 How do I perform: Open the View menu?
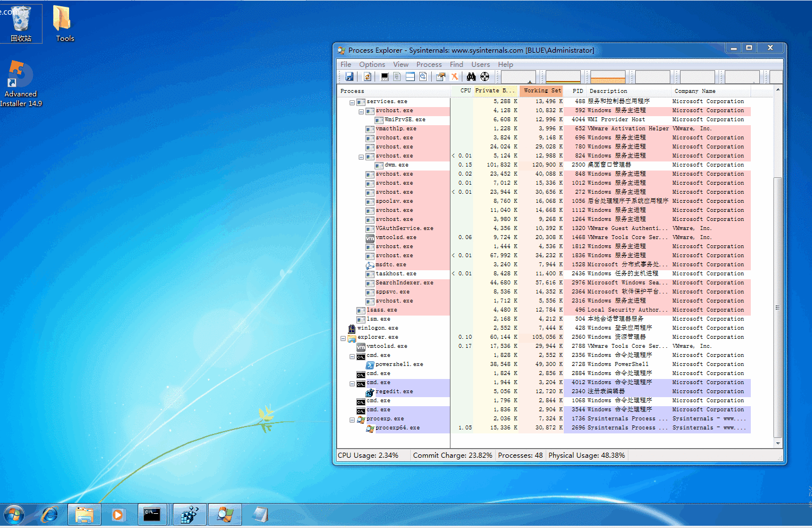click(x=401, y=65)
